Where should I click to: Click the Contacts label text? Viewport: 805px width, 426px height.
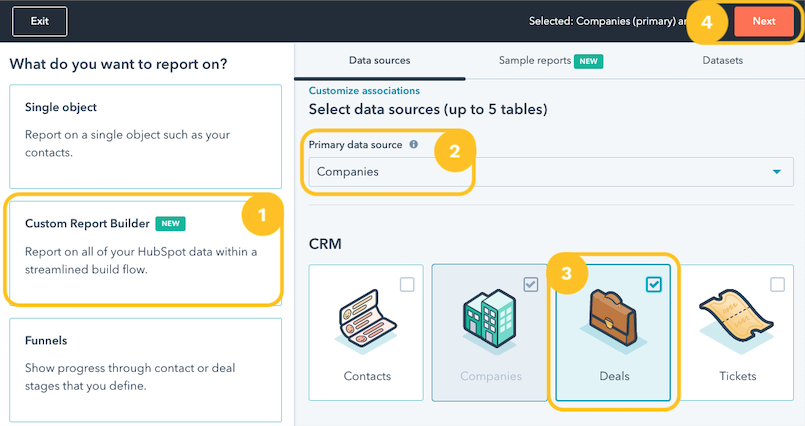(367, 376)
